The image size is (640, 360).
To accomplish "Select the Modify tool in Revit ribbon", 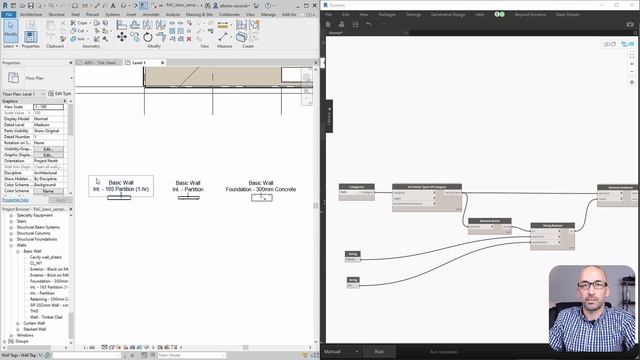I will tap(11, 31).
